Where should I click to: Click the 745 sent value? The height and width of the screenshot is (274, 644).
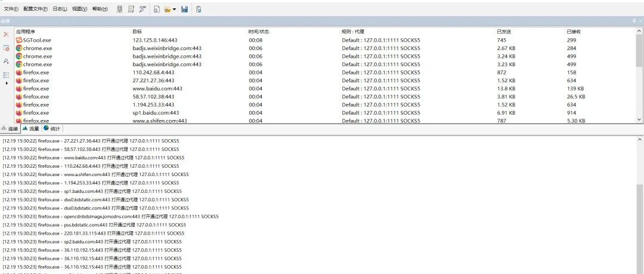501,40
